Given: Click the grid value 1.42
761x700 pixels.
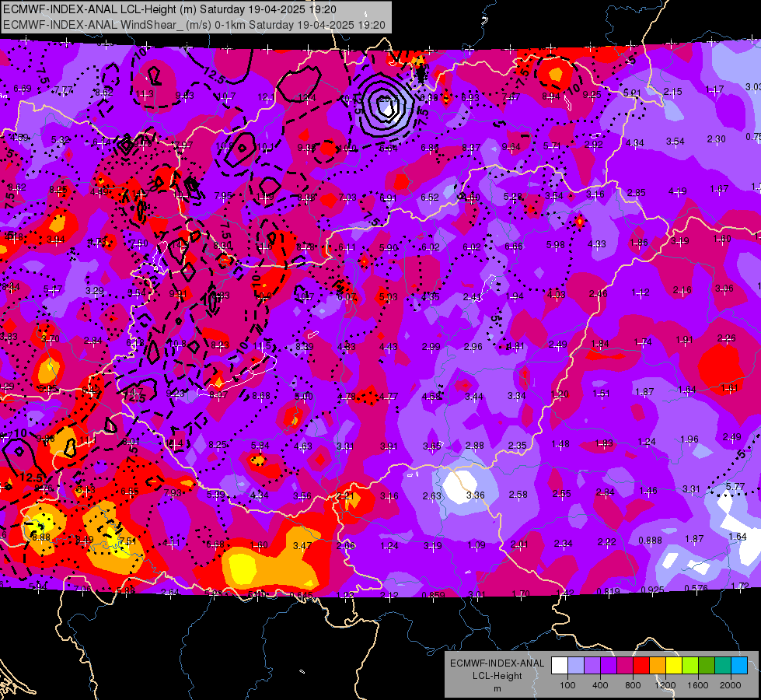Looking at the screenshot, I should coord(565,593).
